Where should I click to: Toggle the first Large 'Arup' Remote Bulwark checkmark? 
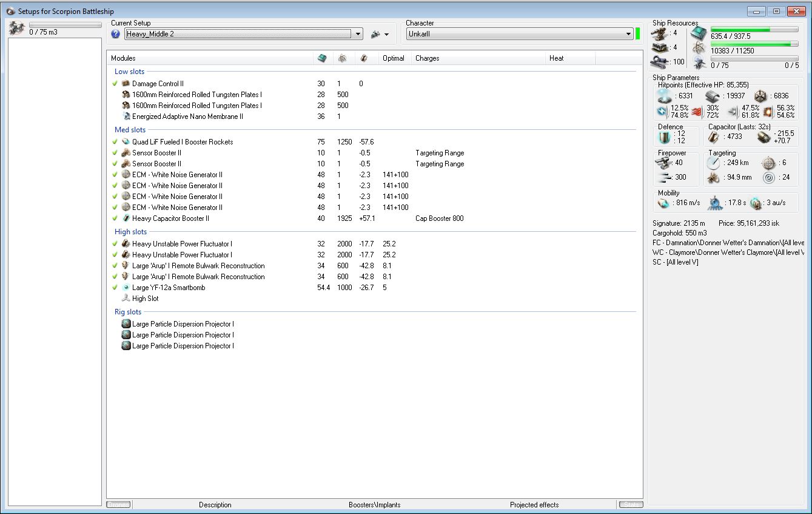pyautogui.click(x=115, y=266)
